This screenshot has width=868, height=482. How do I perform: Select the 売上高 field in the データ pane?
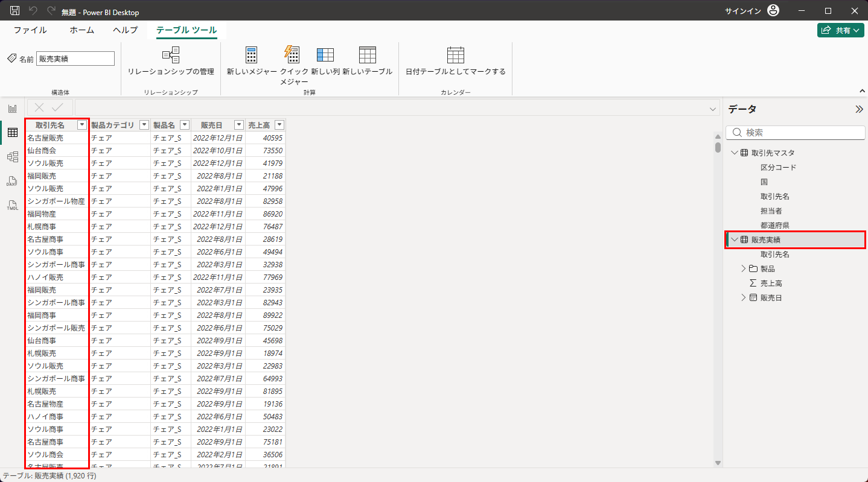(x=771, y=284)
